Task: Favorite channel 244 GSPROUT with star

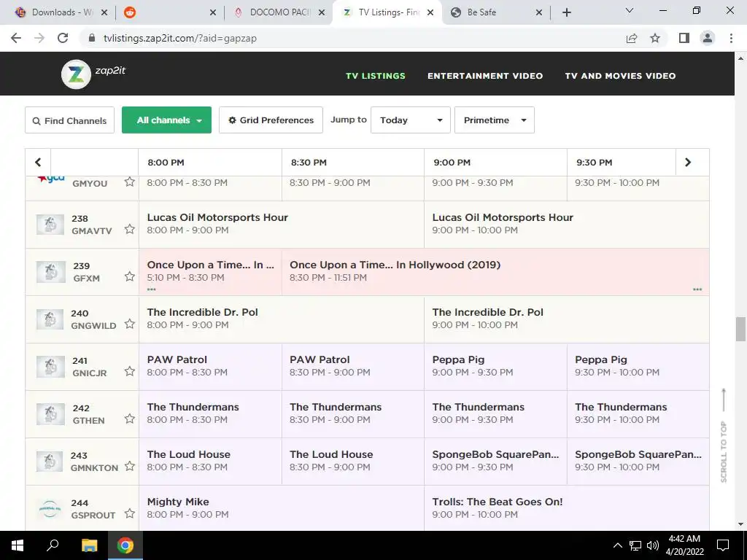Action: tap(130, 513)
